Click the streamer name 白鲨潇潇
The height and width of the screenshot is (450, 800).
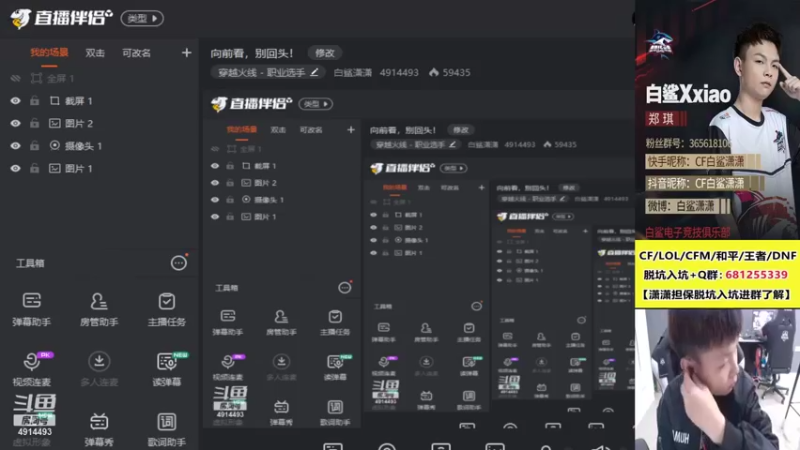[353, 72]
